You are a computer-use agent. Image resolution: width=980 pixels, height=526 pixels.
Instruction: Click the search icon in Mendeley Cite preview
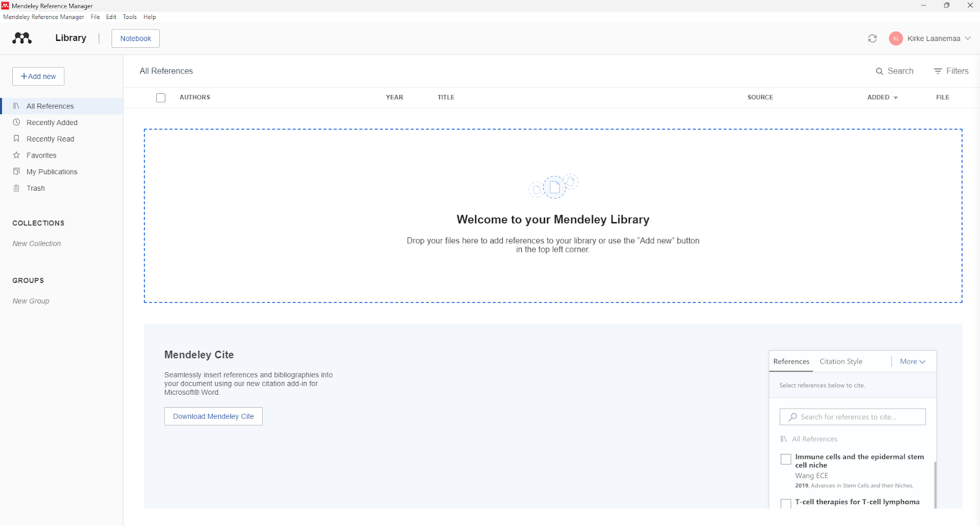793,417
